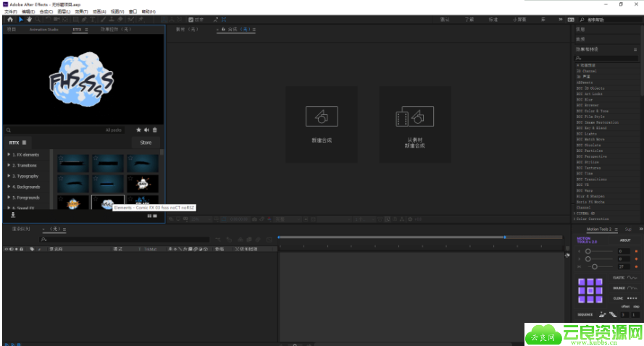
Task: Click the third Motion Tools slider handle
Action: (x=594, y=266)
